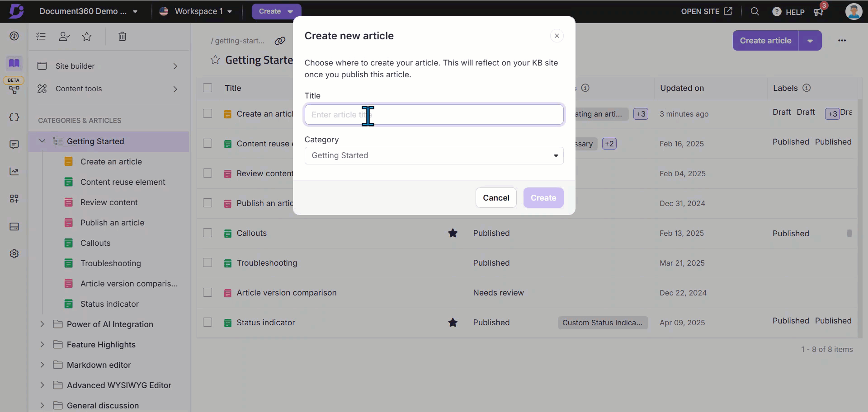868x412 pixels.
Task: Click the Document360 logo icon
Action: pyautogui.click(x=16, y=11)
